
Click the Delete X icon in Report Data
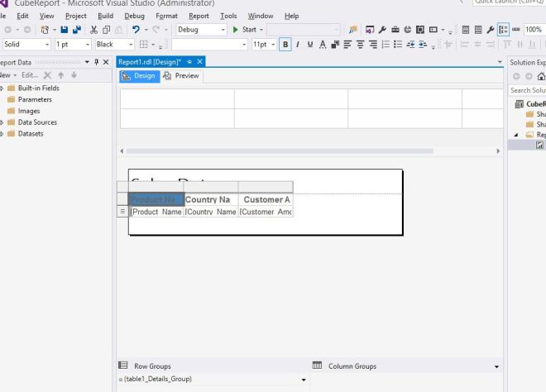48,75
